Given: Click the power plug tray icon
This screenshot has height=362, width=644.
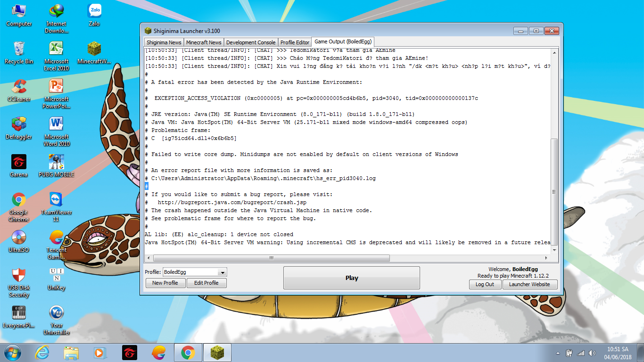Looking at the screenshot, I should coord(570,353).
